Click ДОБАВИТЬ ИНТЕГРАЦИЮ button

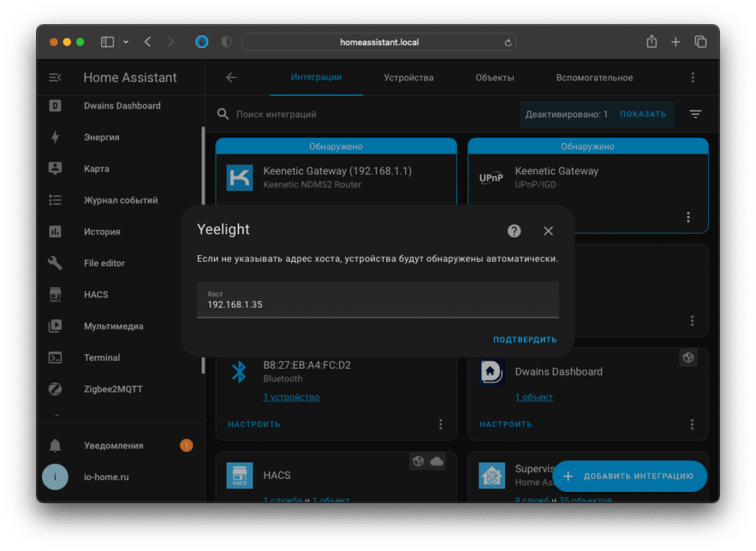coord(630,476)
